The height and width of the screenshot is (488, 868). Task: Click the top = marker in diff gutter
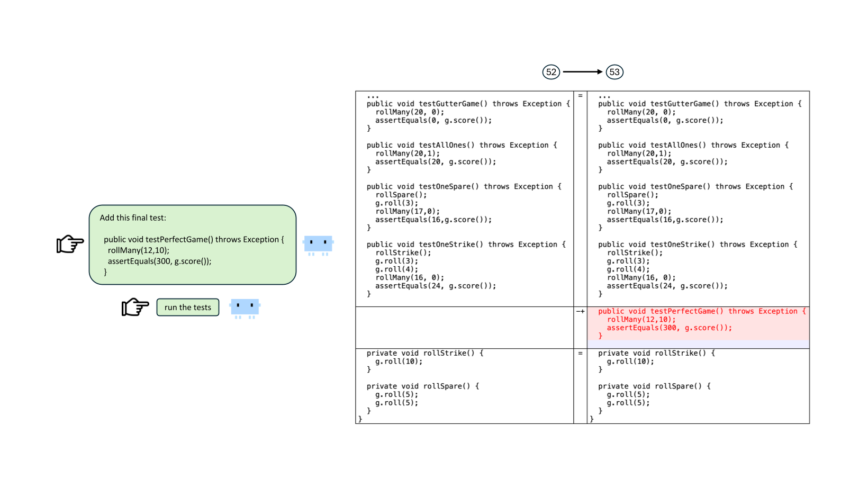tap(580, 96)
